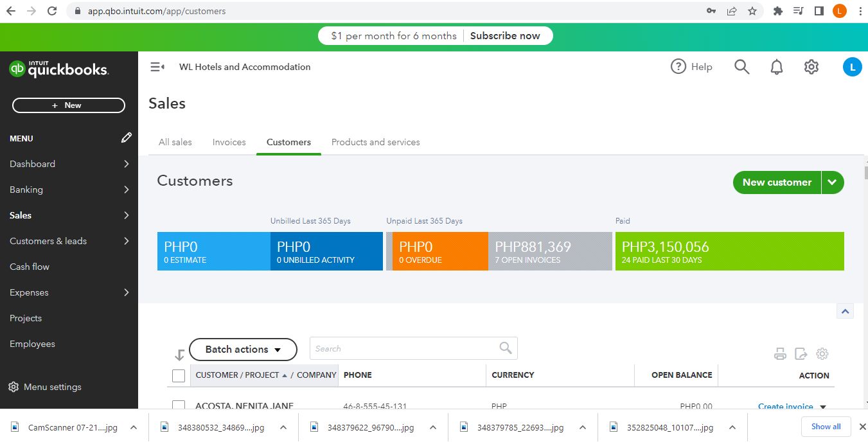The width and height of the screenshot is (868, 444).
Task: Print the customer list
Action: (780, 354)
